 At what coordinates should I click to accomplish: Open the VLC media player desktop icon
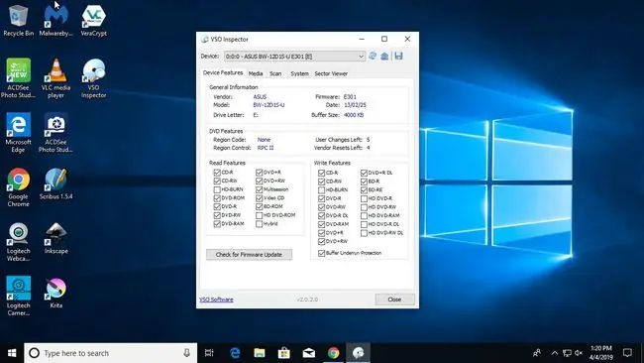pos(55,78)
